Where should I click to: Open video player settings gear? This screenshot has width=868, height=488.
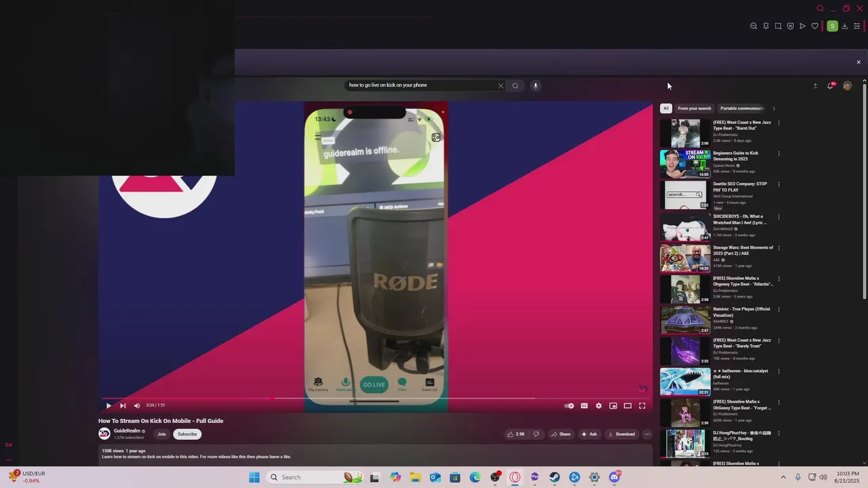[599, 406]
